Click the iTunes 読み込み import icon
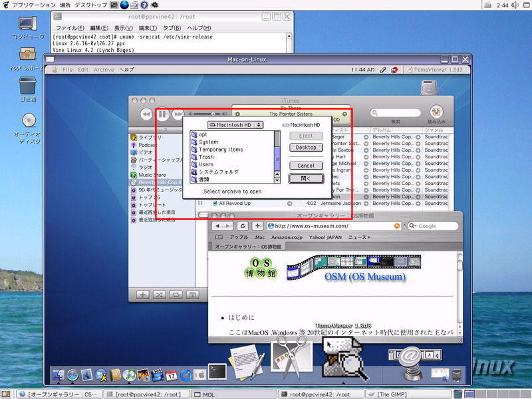Image resolution: width=532 pixels, height=399 pixels. pos(436,112)
